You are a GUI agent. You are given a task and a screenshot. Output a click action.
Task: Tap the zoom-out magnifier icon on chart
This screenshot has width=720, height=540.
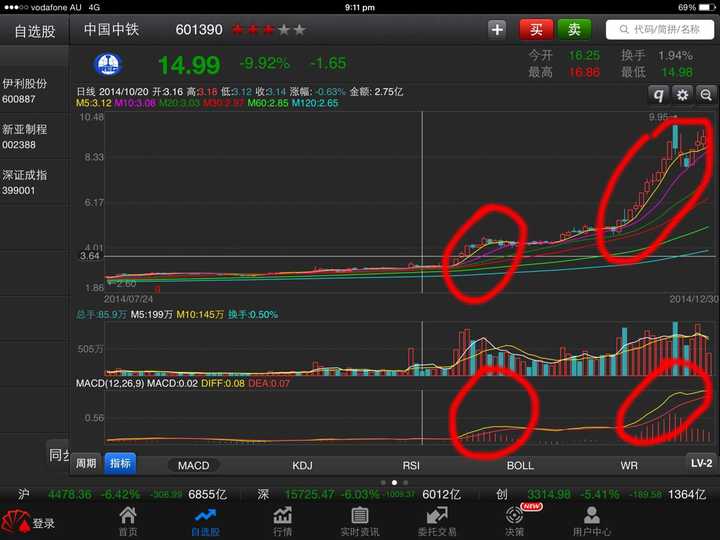(x=706, y=95)
